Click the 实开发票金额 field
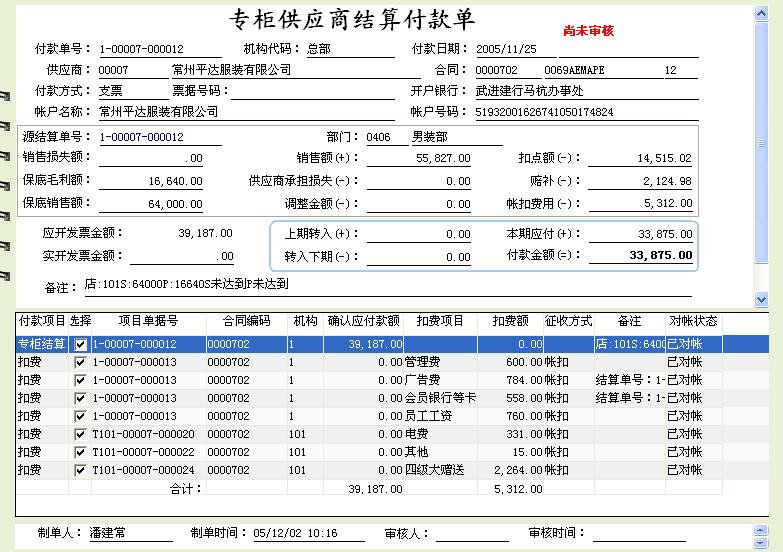783x552 pixels. pos(182,257)
